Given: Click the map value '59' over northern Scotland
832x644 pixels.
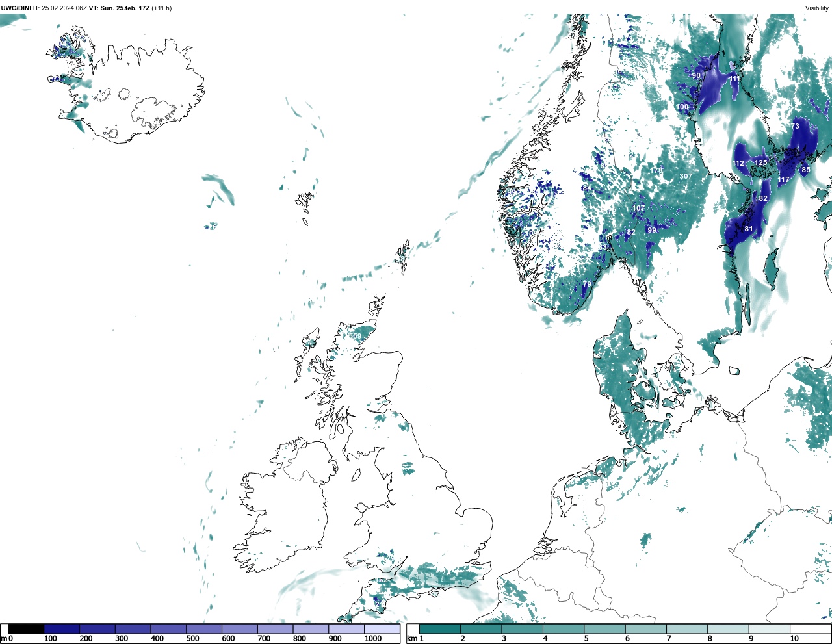Looking at the screenshot, I should pos(357,335).
